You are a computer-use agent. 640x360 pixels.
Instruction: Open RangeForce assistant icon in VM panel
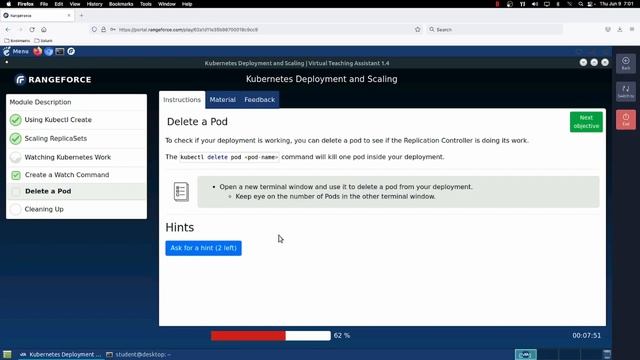[x=71, y=51]
